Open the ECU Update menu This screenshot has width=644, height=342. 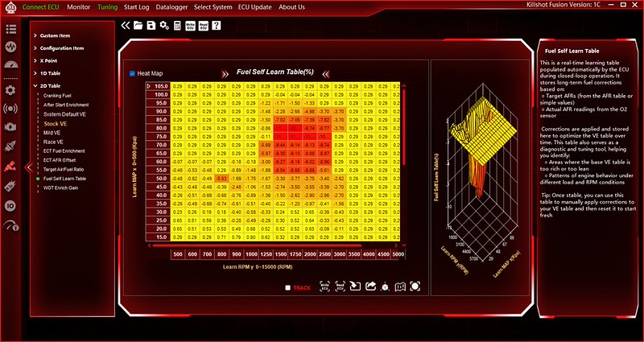pos(254,7)
